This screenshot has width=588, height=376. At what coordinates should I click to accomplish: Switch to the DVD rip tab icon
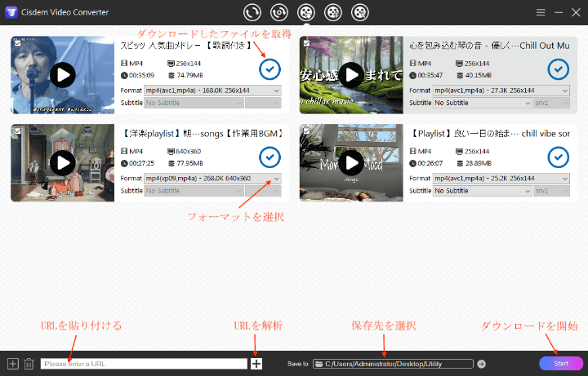coord(279,12)
